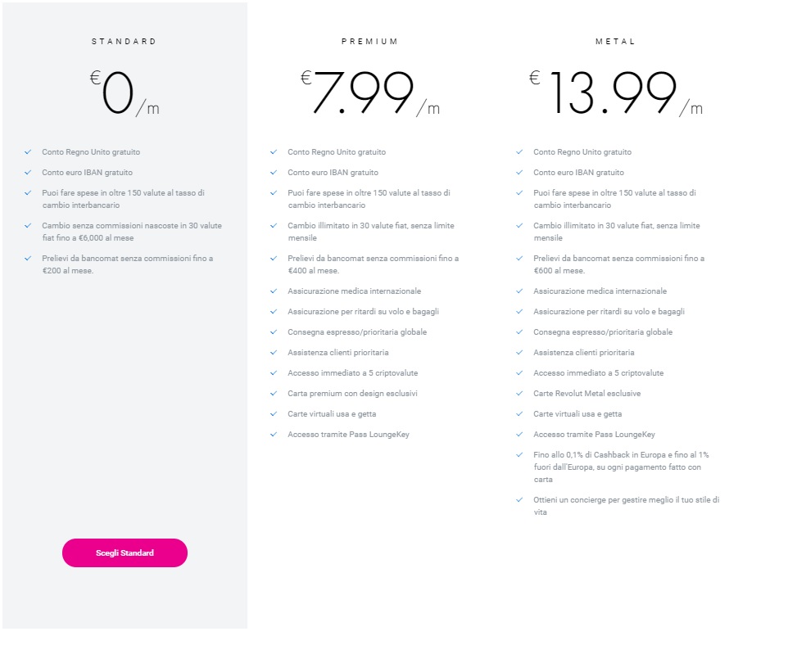Click the METAL plan heading
Screen dimensions: 797x672
point(615,41)
